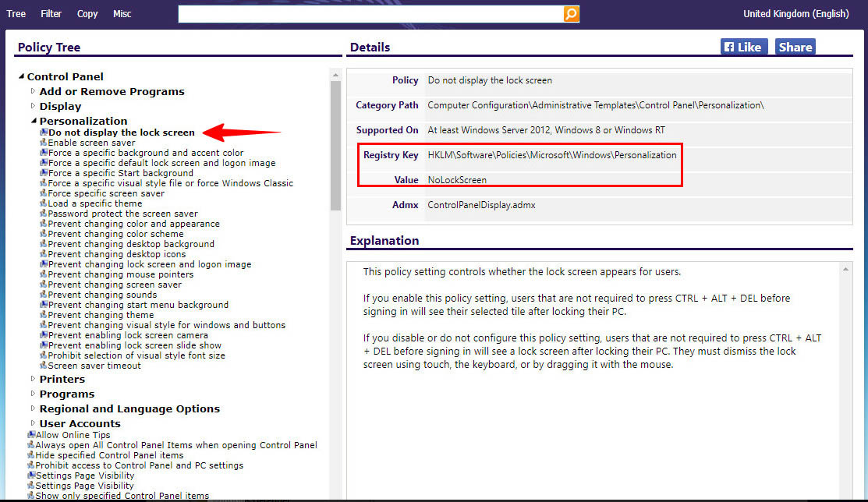Screen dimensions: 868x502
Task: Select Prevent changing visual style for windows and buttons
Action: pyautogui.click(x=167, y=325)
